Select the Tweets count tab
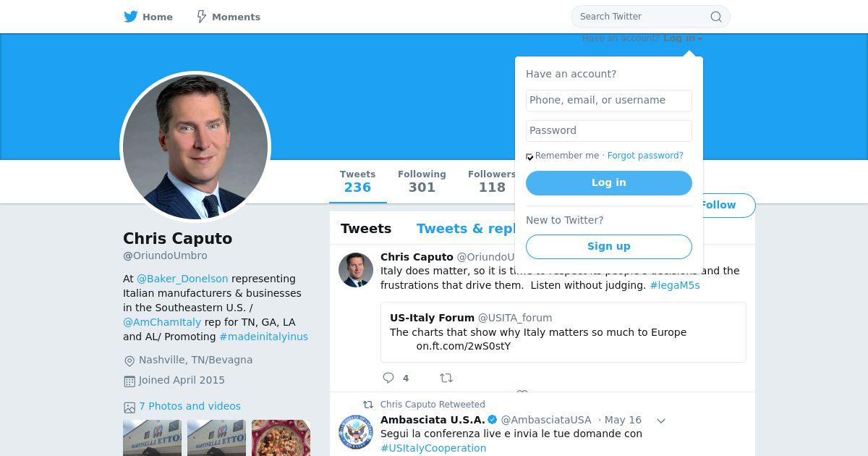This screenshot has width=868, height=456. pos(357,182)
